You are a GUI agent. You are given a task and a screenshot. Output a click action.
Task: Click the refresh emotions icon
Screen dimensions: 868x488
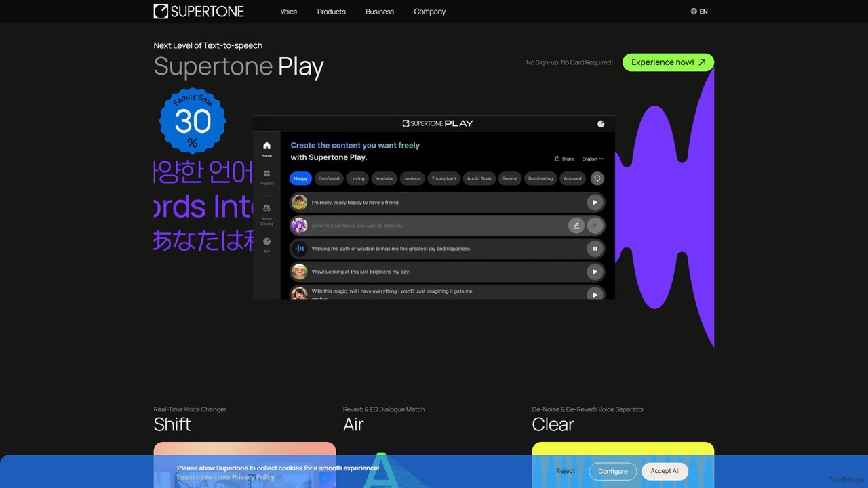click(x=597, y=178)
